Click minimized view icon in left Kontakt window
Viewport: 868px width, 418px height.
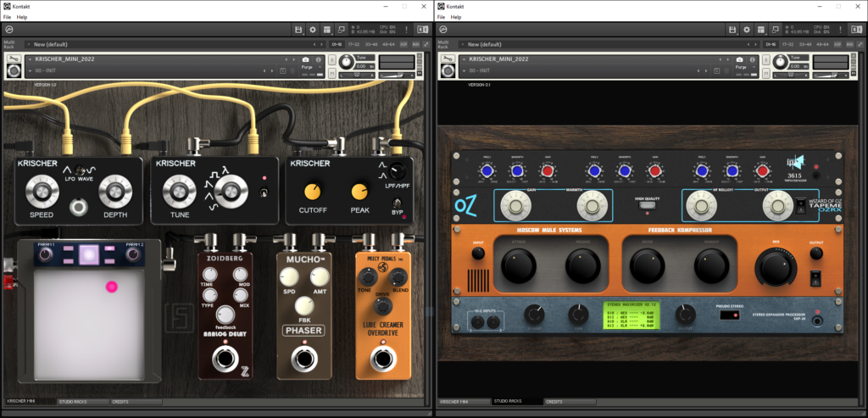coord(341,30)
